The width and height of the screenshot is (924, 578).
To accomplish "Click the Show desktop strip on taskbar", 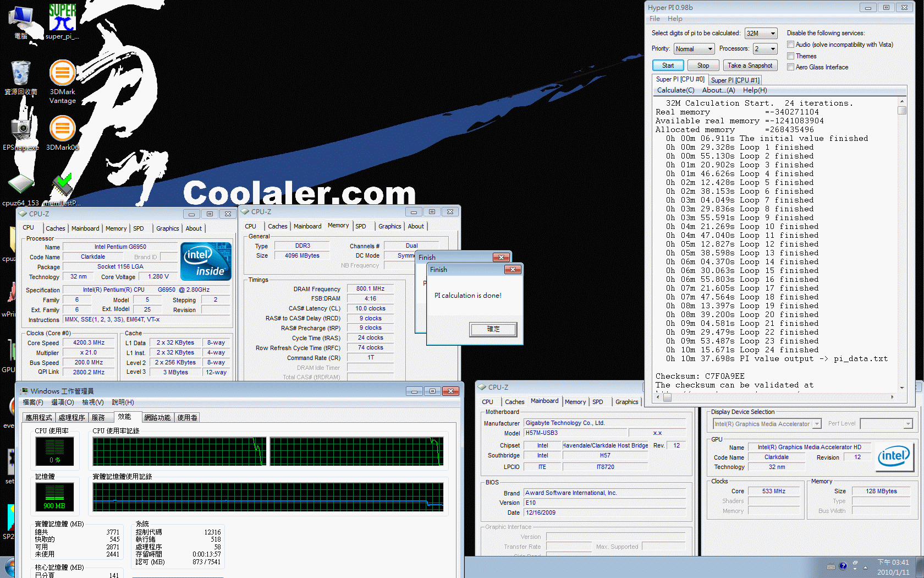I will click(920, 567).
